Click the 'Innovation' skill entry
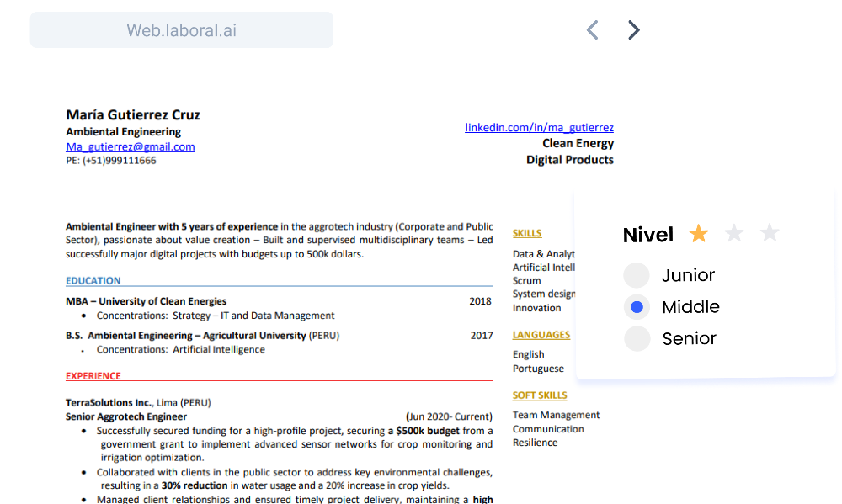Image resolution: width=842 pixels, height=504 pixels. 536,308
